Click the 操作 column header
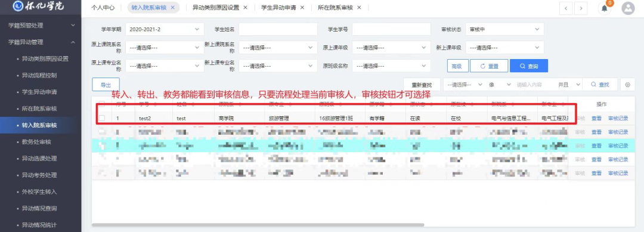Screen dimensions: 644x232 [601, 104]
